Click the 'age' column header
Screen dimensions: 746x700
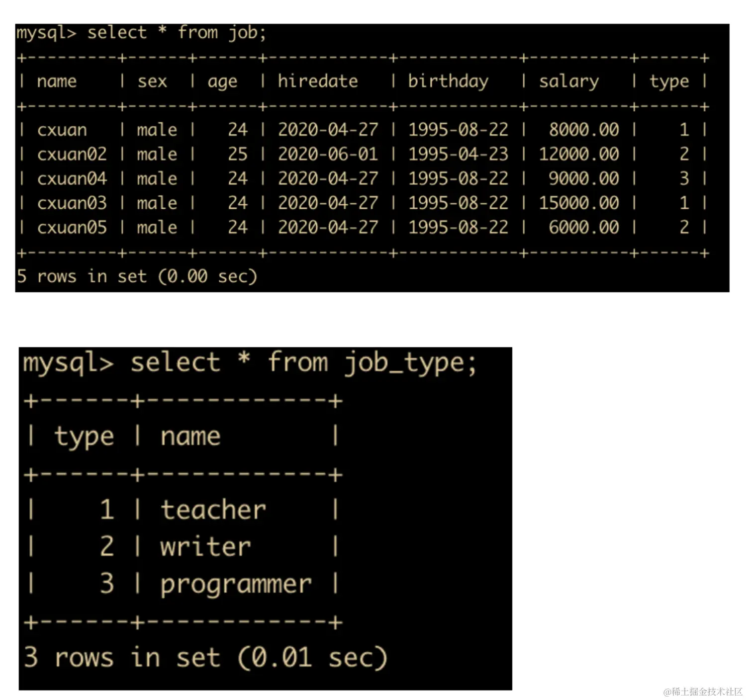(x=222, y=82)
